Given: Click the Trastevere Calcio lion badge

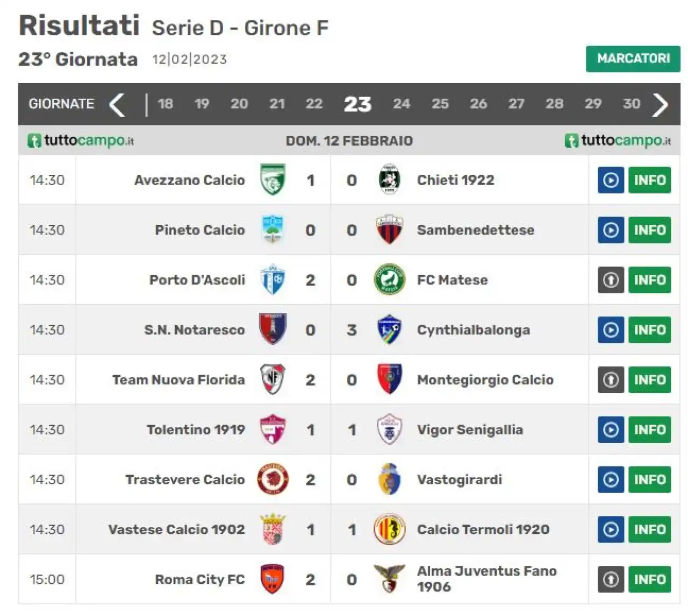Looking at the screenshot, I should [273, 479].
